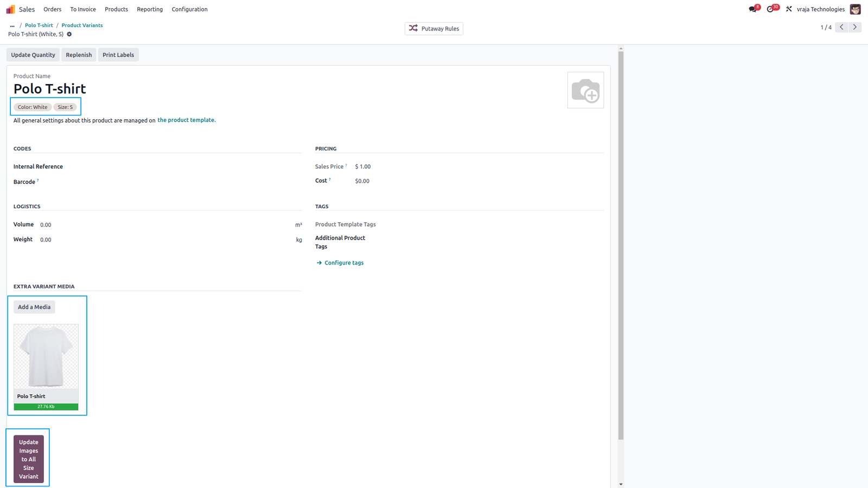Open the Configuration menu
Image resolution: width=868 pixels, height=488 pixels.
point(189,9)
